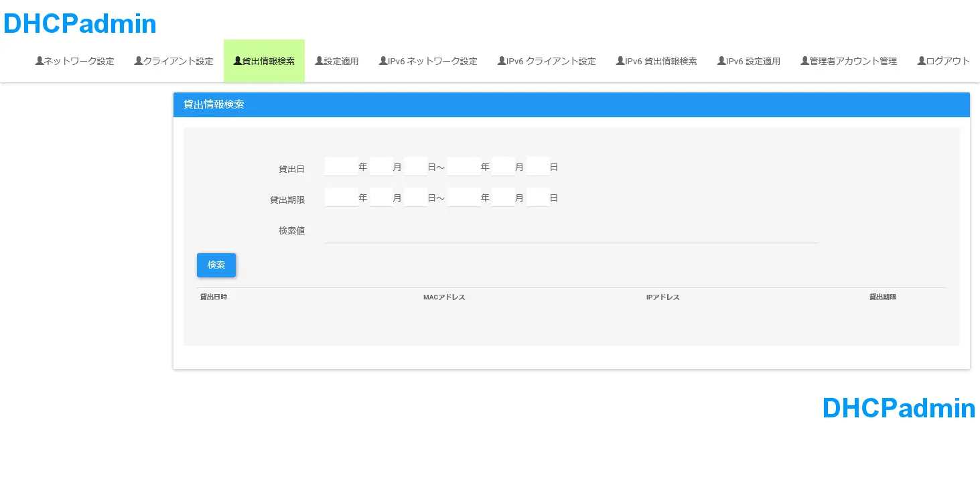Focus the 貸出日 start month field
Image resolution: width=980 pixels, height=483 pixels.
381,166
